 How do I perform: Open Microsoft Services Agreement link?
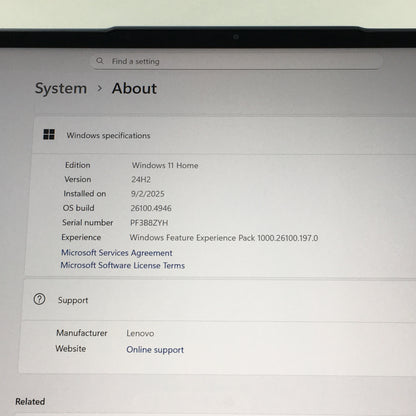pos(117,253)
